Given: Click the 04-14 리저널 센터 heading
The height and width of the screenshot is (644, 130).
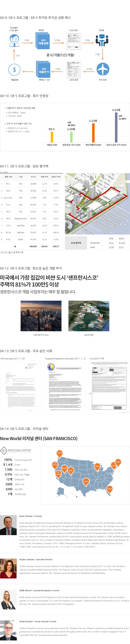Looking at the screenshot, I should (24, 429).
